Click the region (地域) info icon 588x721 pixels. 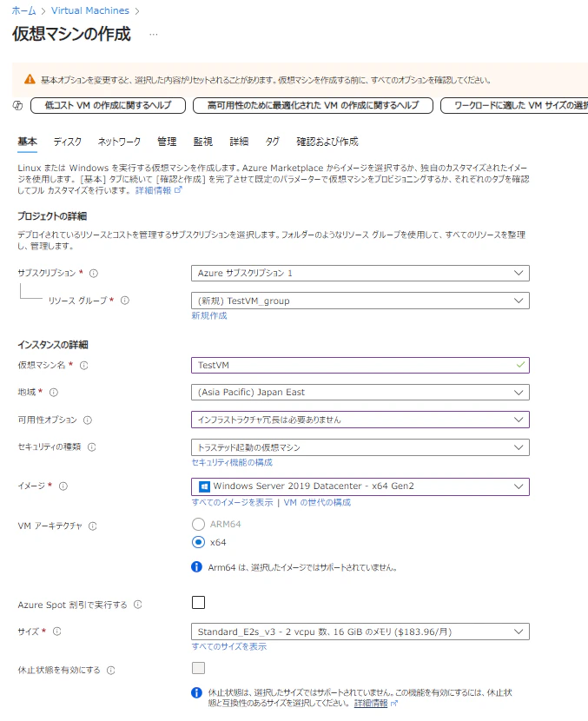54,393
